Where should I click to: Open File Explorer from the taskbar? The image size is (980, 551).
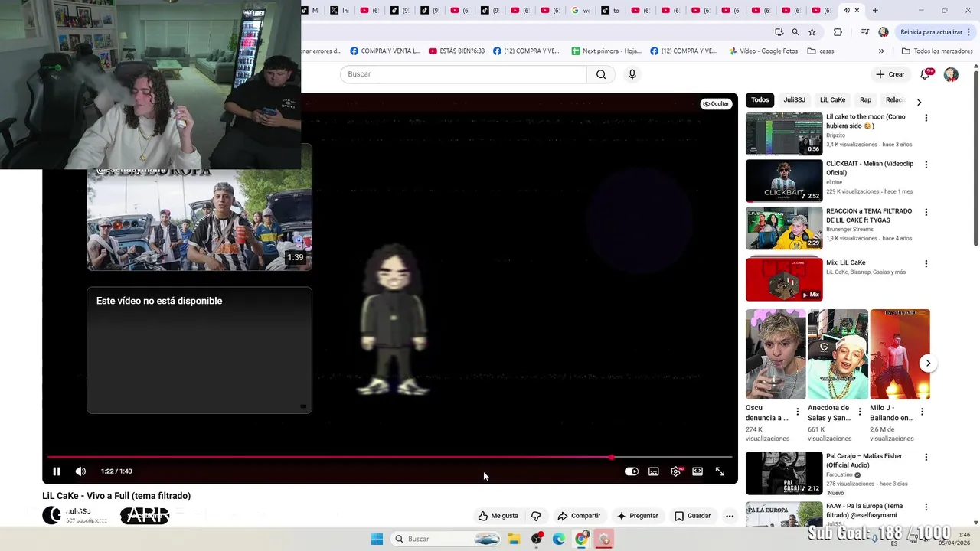(x=514, y=539)
